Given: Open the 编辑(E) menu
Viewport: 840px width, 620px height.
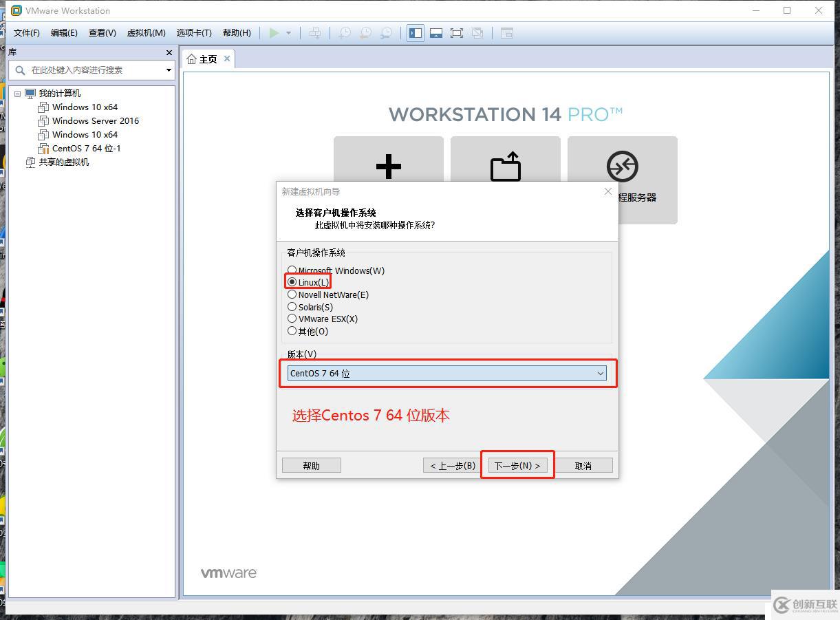Looking at the screenshot, I should (x=64, y=33).
